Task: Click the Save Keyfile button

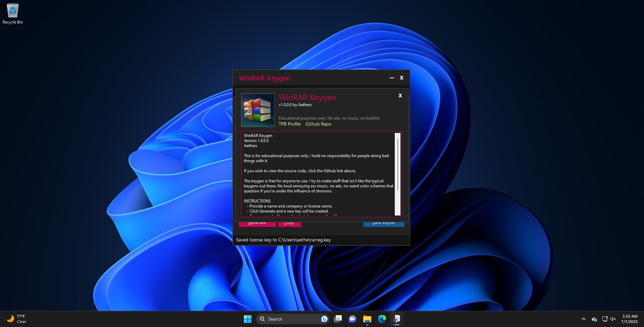Action: [x=384, y=224]
